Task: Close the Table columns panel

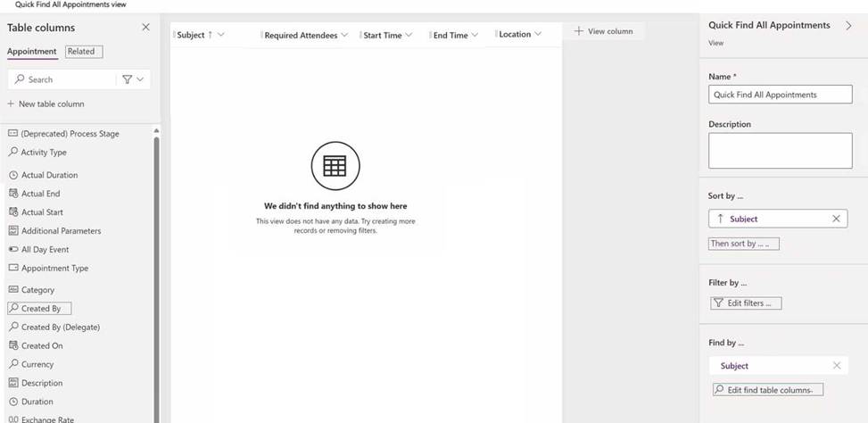Action: pyautogui.click(x=146, y=28)
